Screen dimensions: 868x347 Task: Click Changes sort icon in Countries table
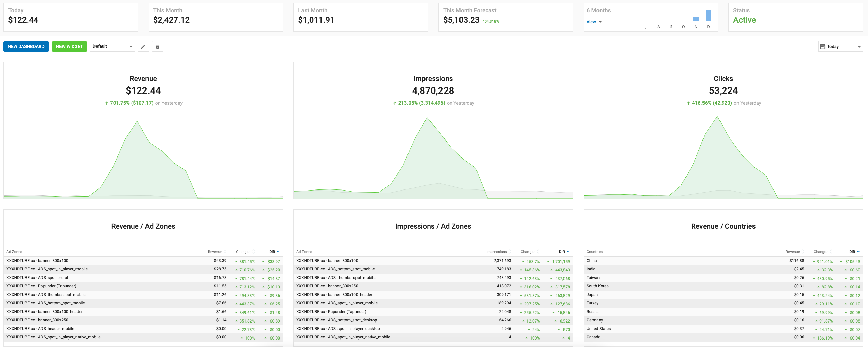tap(831, 252)
